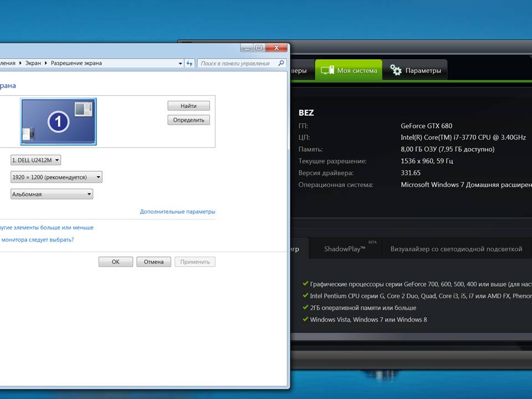Image resolution: width=532 pixels, height=399 pixels.
Task: Click the Определить button
Action: [188, 120]
